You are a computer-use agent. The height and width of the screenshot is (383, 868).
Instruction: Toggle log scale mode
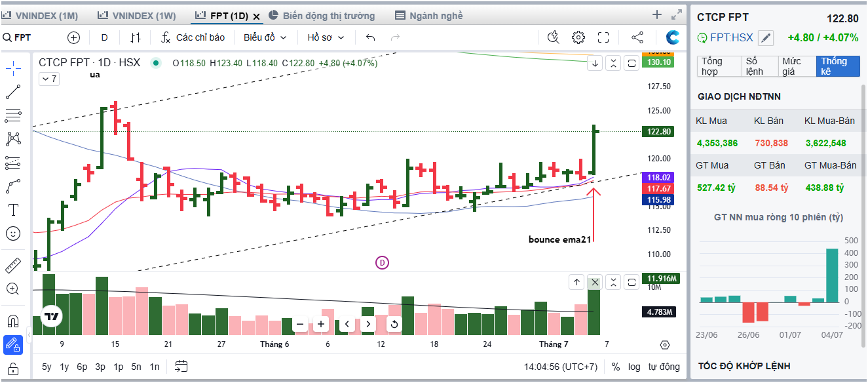[x=634, y=367]
